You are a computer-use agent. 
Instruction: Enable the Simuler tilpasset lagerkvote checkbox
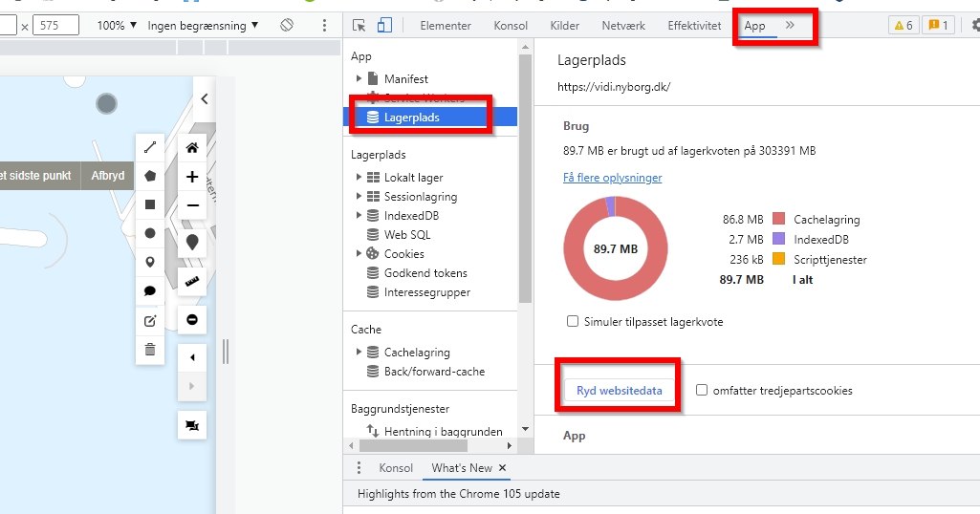click(x=573, y=322)
